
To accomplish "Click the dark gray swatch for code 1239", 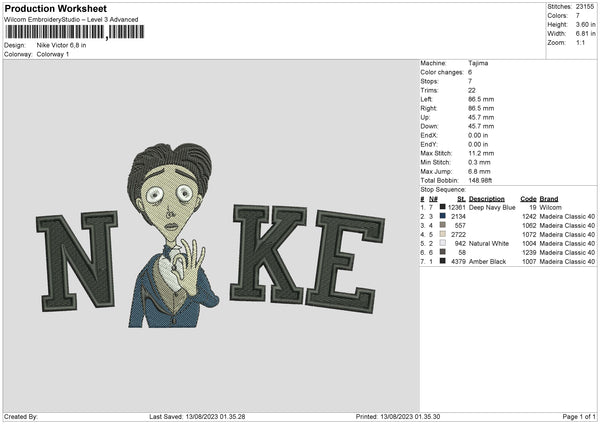I will tap(443, 252).
